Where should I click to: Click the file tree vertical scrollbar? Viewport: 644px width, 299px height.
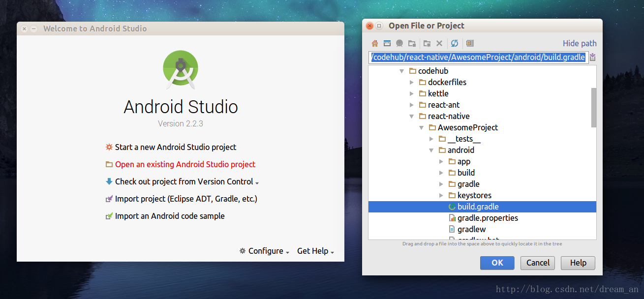coord(594,107)
